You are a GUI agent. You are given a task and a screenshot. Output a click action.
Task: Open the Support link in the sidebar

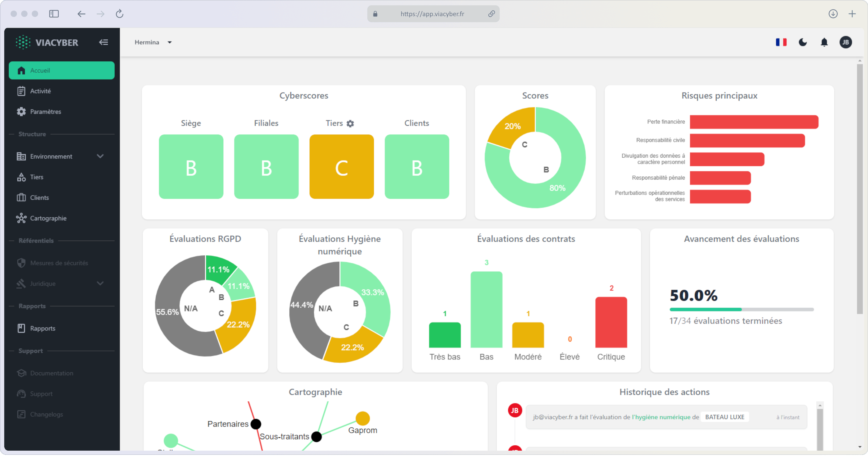pos(62,394)
